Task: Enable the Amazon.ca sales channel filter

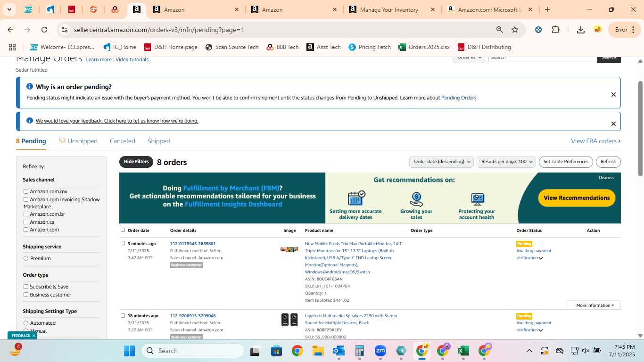Action: click(x=26, y=222)
